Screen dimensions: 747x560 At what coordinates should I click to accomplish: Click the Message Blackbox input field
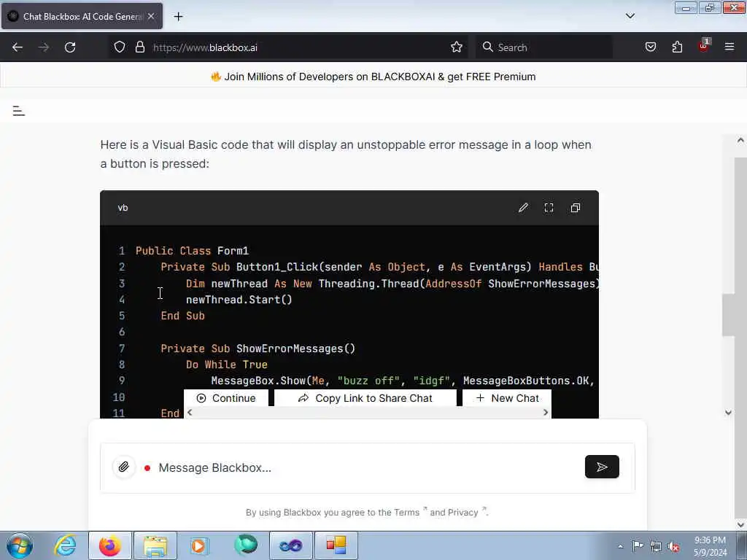pos(367,467)
